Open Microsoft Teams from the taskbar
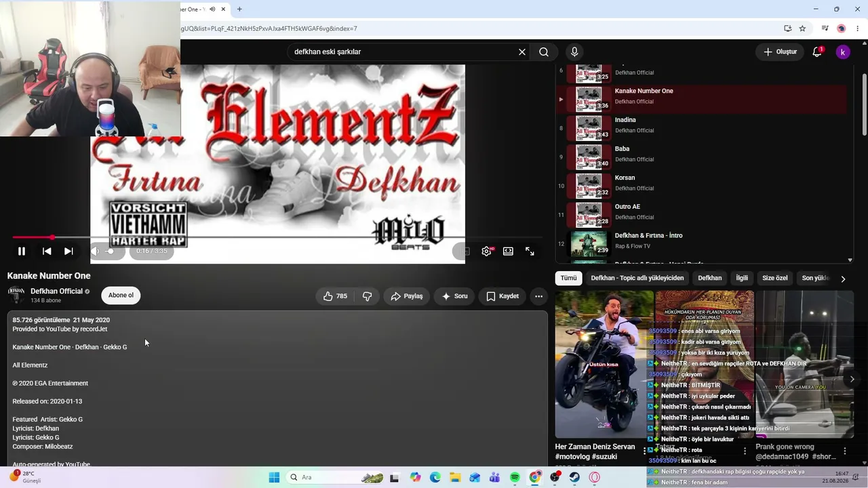The height and width of the screenshot is (488, 868). (x=495, y=477)
